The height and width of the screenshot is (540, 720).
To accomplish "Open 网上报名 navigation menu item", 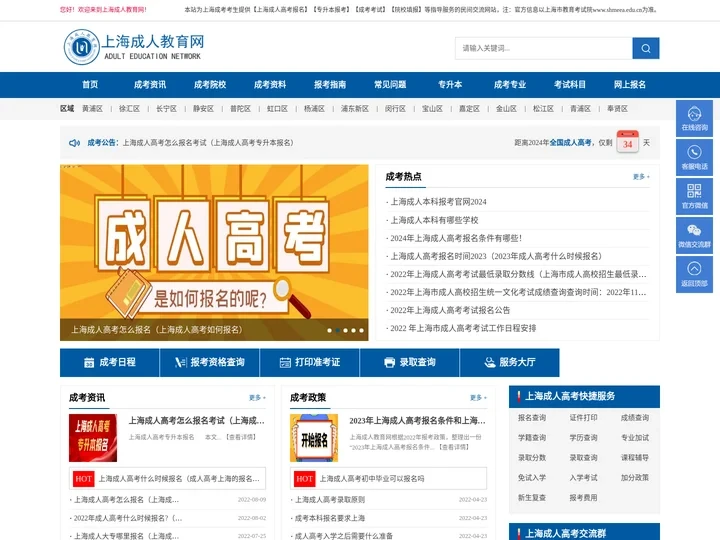I will pos(630,84).
